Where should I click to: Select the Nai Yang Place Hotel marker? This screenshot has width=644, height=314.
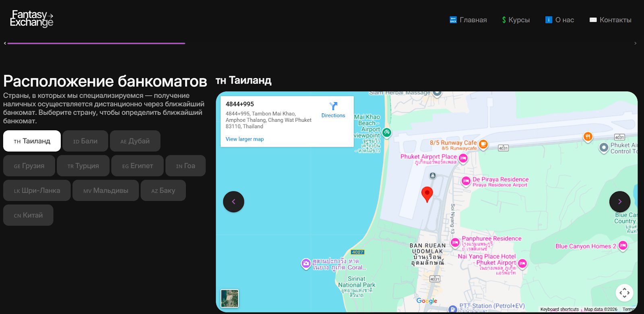click(522, 263)
